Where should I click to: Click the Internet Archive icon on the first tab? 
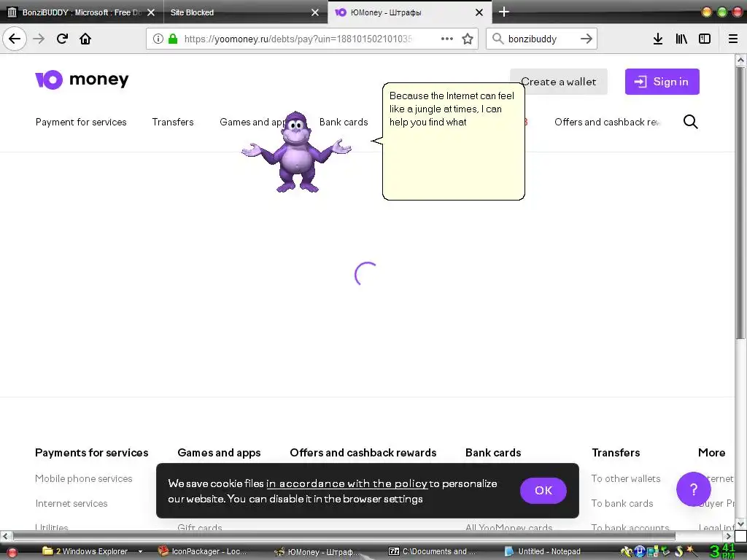pos(12,12)
